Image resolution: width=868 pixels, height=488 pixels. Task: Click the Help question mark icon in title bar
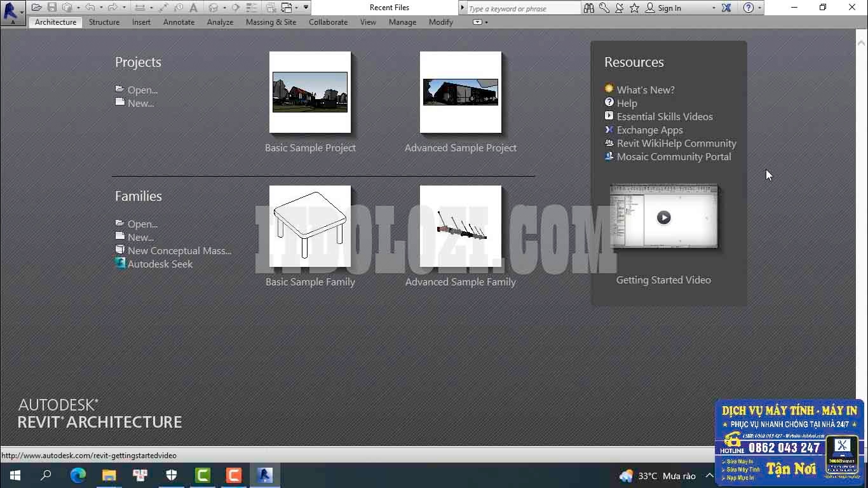click(749, 8)
